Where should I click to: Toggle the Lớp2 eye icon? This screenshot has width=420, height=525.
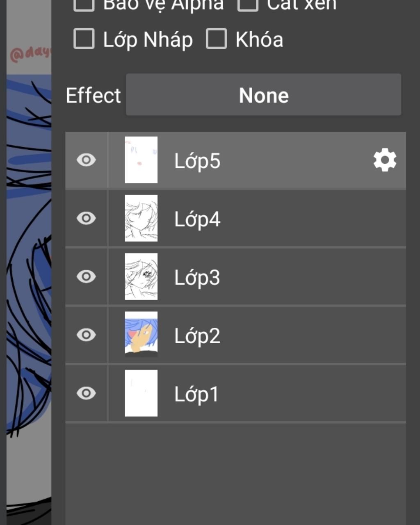tap(86, 335)
